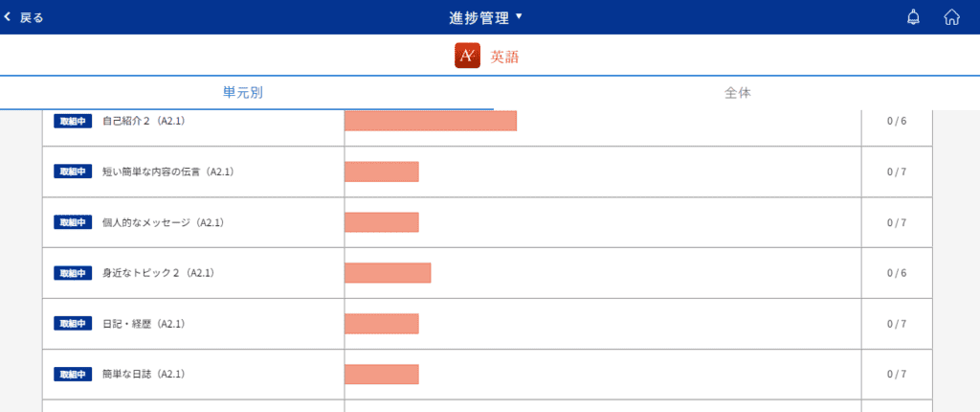Click 取組中 badge for 短い簡単な内容の伝言

click(x=73, y=172)
